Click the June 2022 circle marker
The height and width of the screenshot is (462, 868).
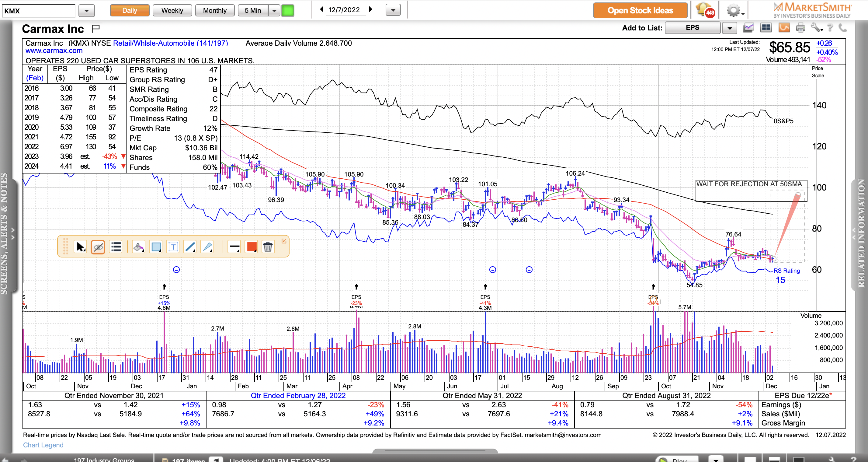(493, 269)
